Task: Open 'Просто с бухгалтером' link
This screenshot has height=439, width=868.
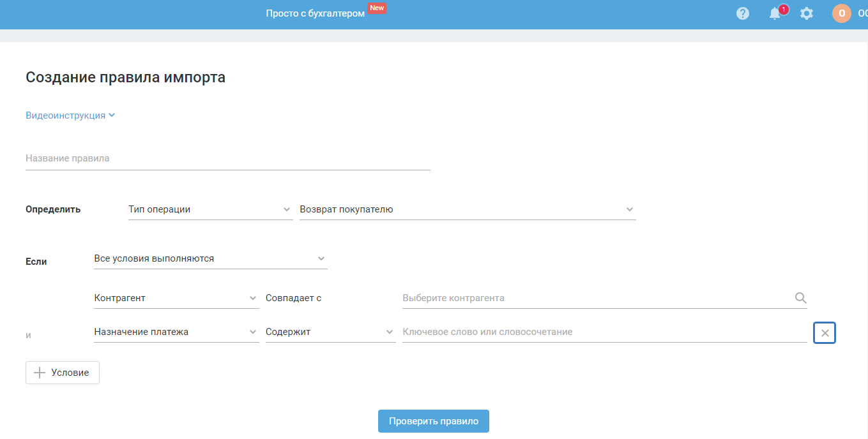Action: pos(316,13)
